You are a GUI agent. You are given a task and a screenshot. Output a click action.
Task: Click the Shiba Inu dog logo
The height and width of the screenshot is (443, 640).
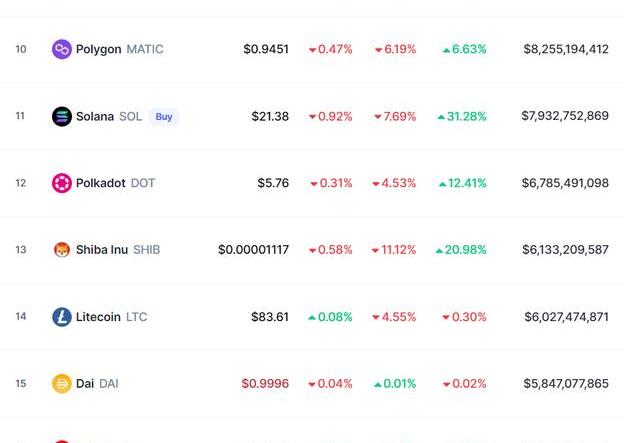(x=62, y=249)
